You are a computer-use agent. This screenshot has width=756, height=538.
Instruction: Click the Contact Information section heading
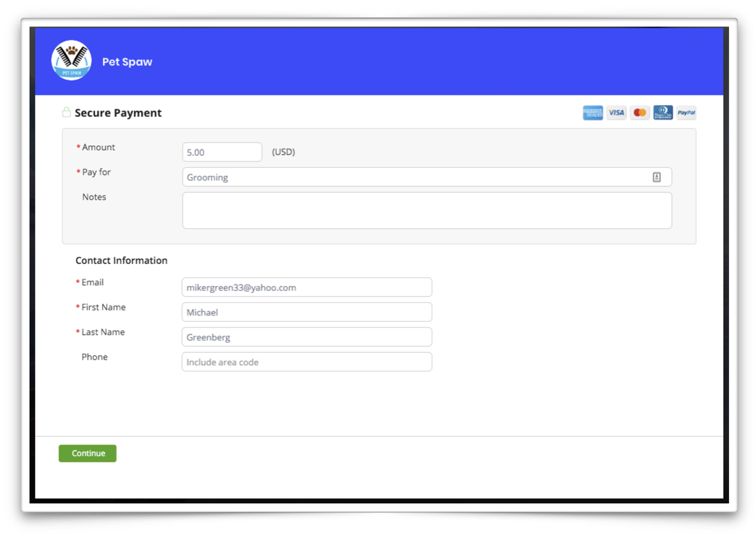pyautogui.click(x=121, y=260)
